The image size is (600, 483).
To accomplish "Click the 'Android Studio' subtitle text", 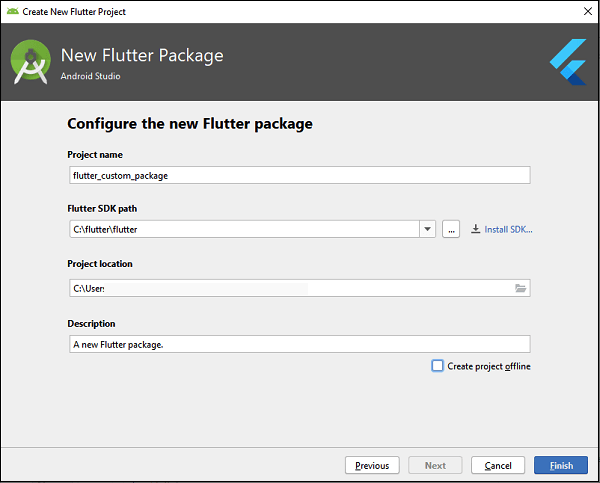I will 90,76.
